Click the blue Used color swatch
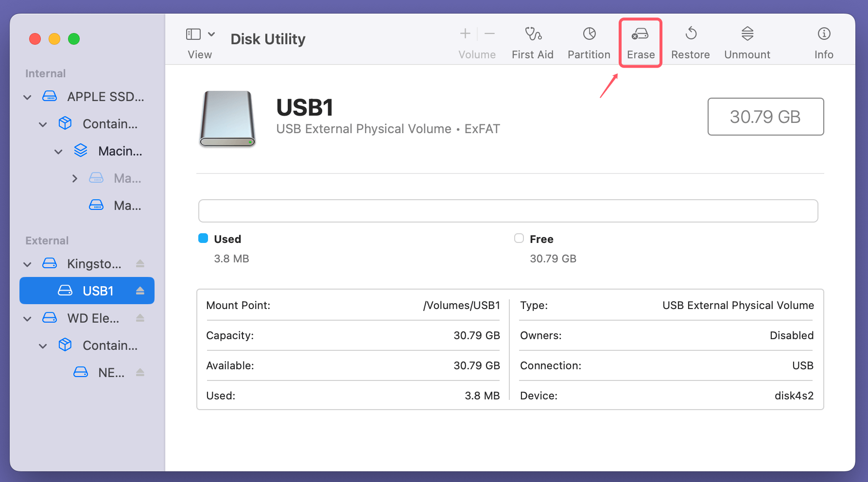 [x=204, y=238]
